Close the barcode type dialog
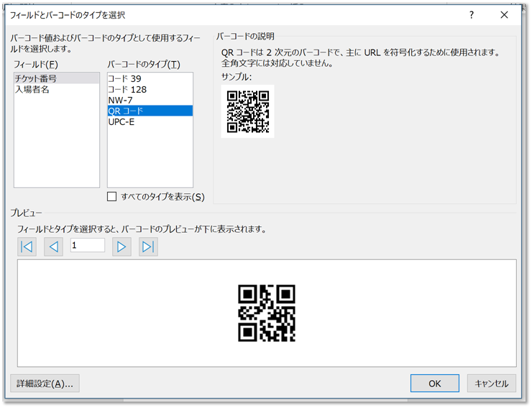 point(504,15)
